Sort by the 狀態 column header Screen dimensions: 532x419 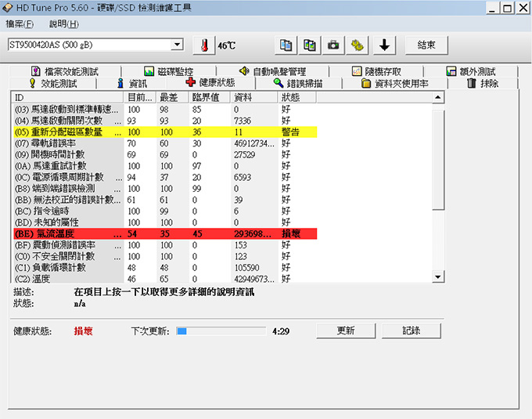(x=297, y=97)
